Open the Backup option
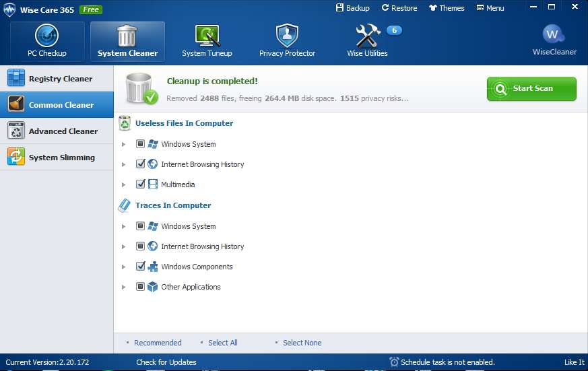This screenshot has height=371, width=588. point(352,8)
